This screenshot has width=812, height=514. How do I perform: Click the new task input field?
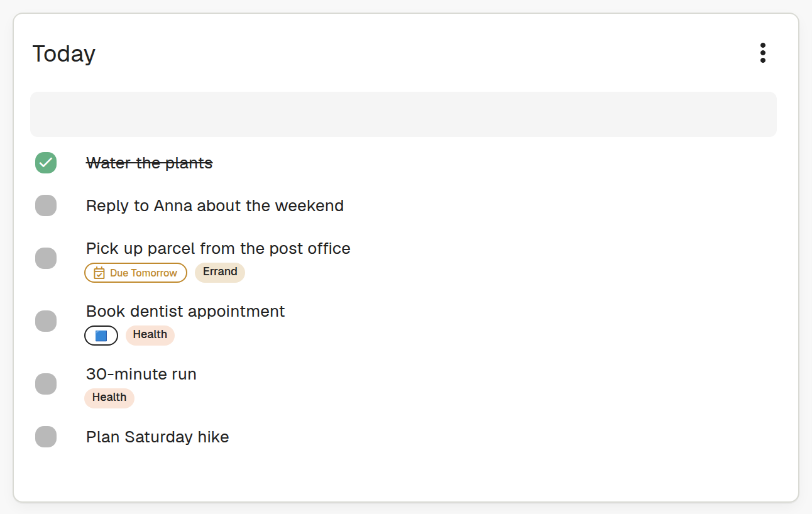(x=403, y=114)
